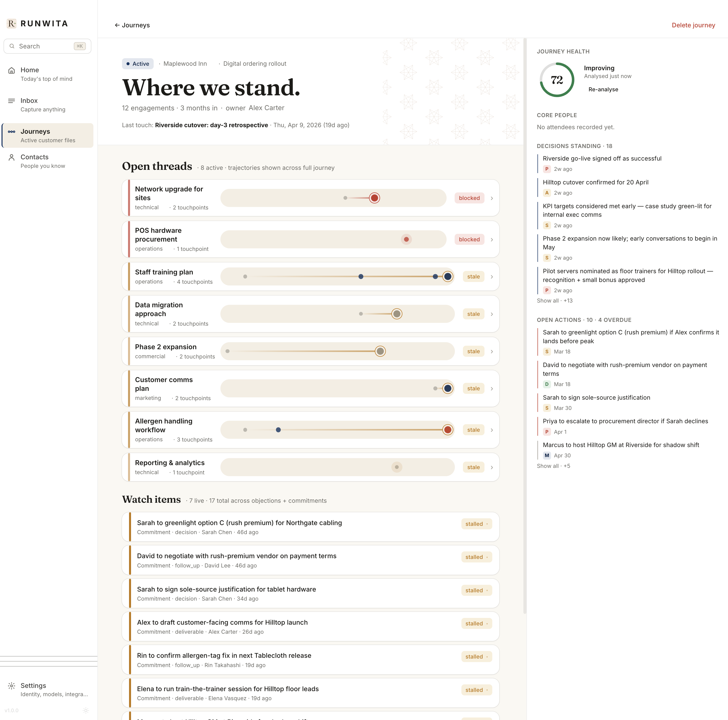Select the Contacts person icon
The width and height of the screenshot is (728, 720).
[12, 157]
